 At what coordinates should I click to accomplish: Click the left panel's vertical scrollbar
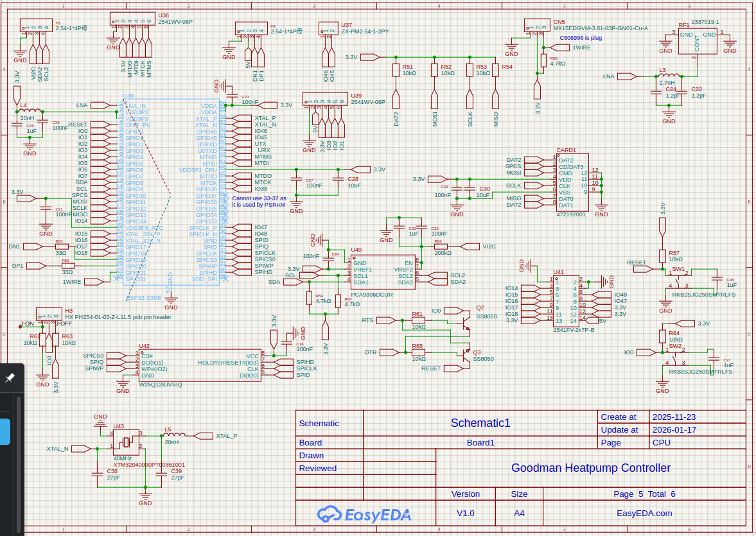point(19,462)
